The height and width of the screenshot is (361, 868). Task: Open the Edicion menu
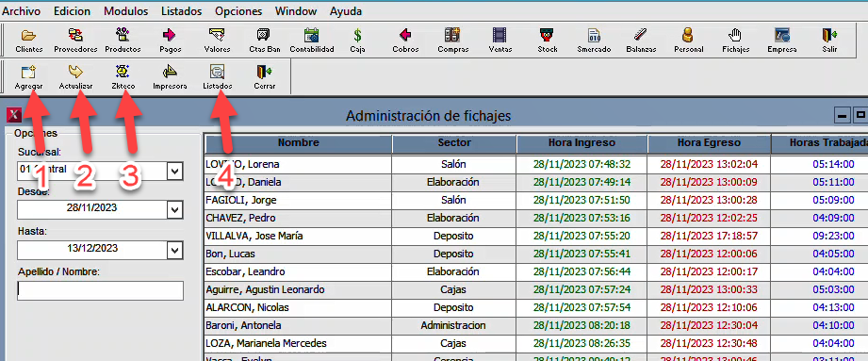[72, 11]
